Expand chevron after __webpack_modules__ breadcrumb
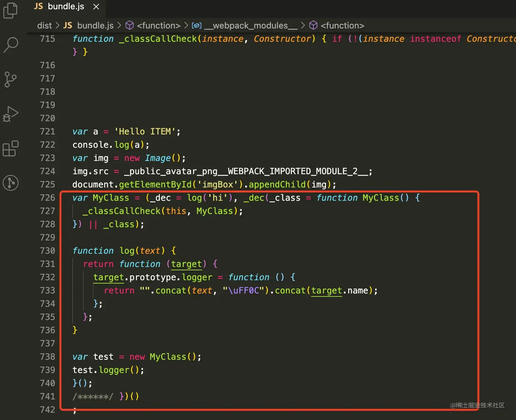This screenshot has height=420, width=516. click(x=303, y=26)
